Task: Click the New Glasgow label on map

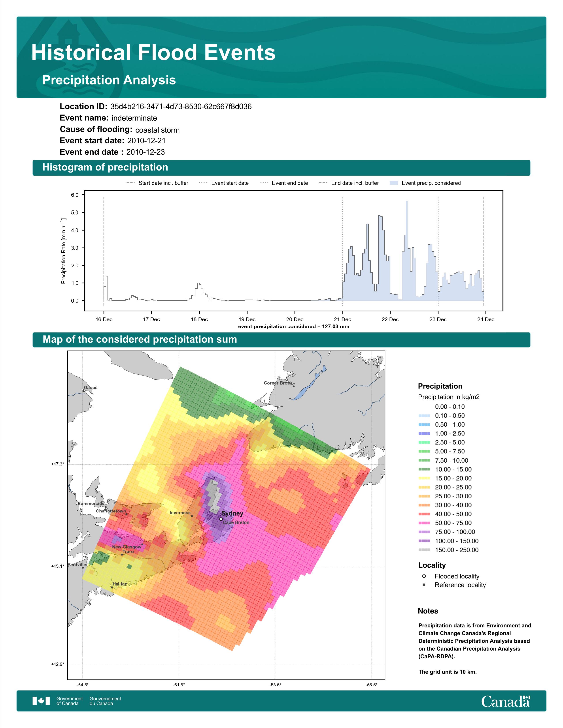Action: [127, 547]
